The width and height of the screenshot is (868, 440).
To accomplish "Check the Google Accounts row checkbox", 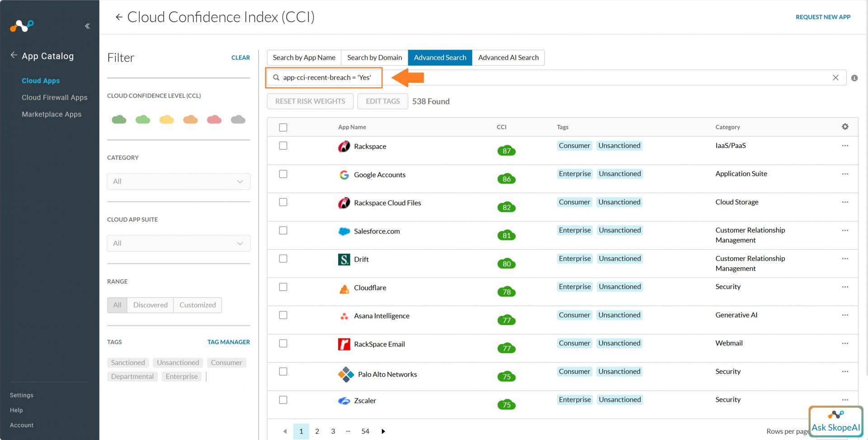I will point(283,174).
